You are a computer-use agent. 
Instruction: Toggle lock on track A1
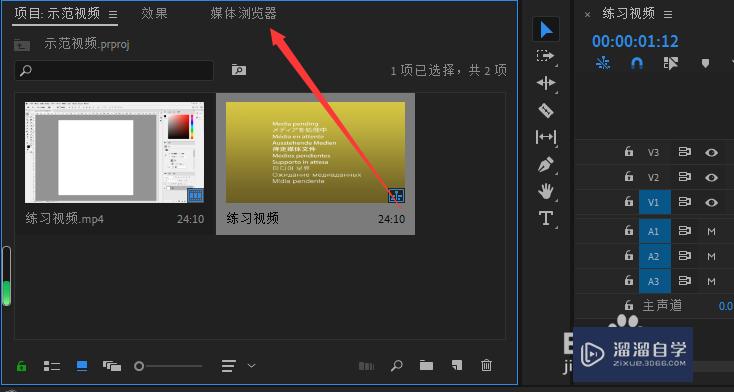click(629, 231)
